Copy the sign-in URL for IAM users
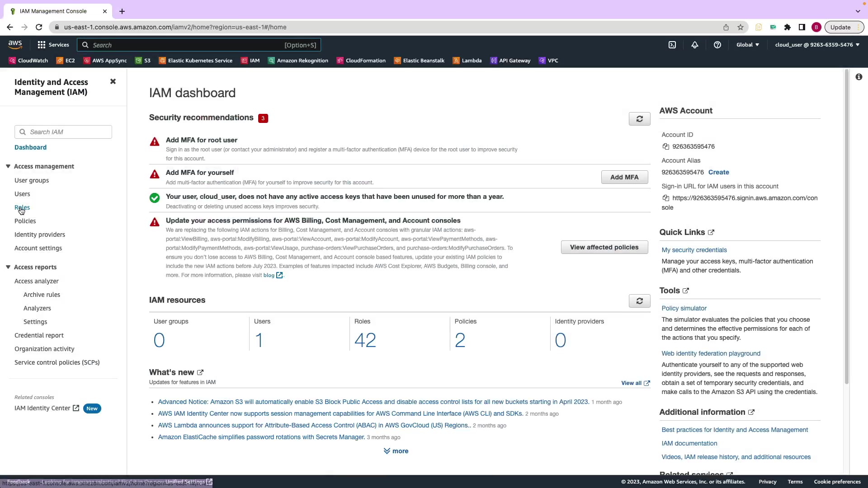868x488 pixels. pos(665,198)
